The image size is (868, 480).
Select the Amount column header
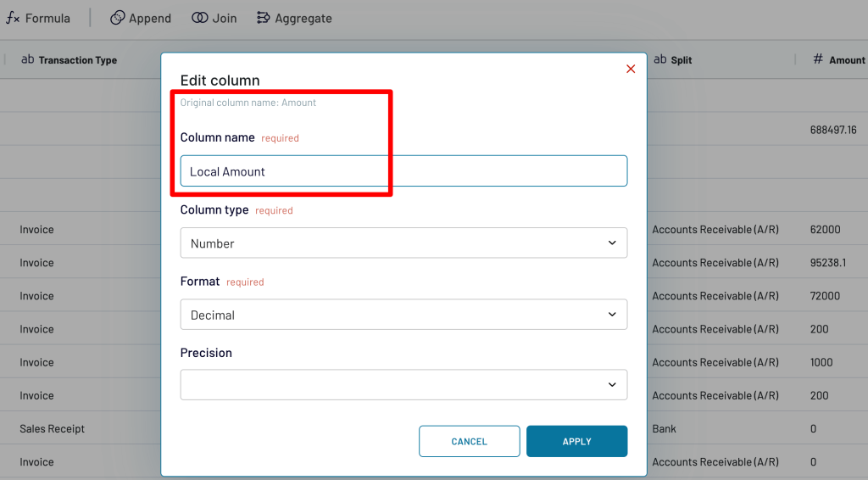click(847, 60)
